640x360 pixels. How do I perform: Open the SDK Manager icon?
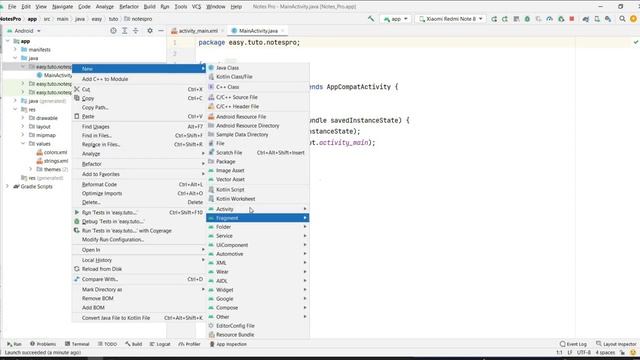pos(608,19)
